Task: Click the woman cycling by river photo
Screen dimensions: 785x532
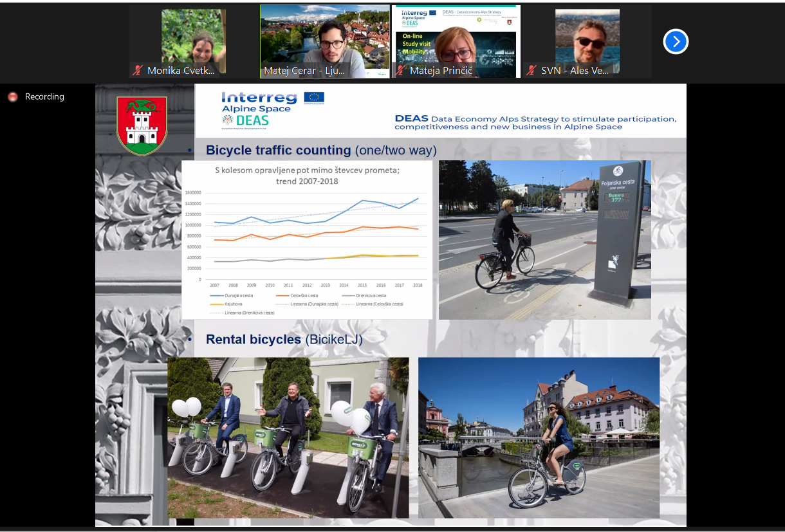Action: [539, 437]
